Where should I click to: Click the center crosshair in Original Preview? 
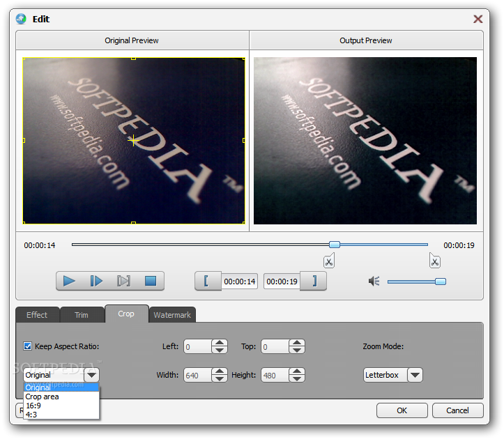point(133,141)
